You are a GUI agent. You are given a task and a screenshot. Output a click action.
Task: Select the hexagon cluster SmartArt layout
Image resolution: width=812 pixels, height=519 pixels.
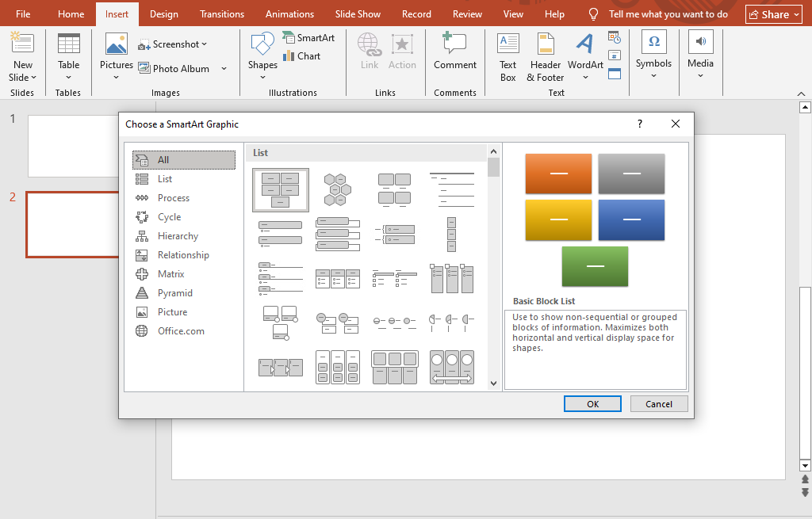pyautogui.click(x=338, y=190)
